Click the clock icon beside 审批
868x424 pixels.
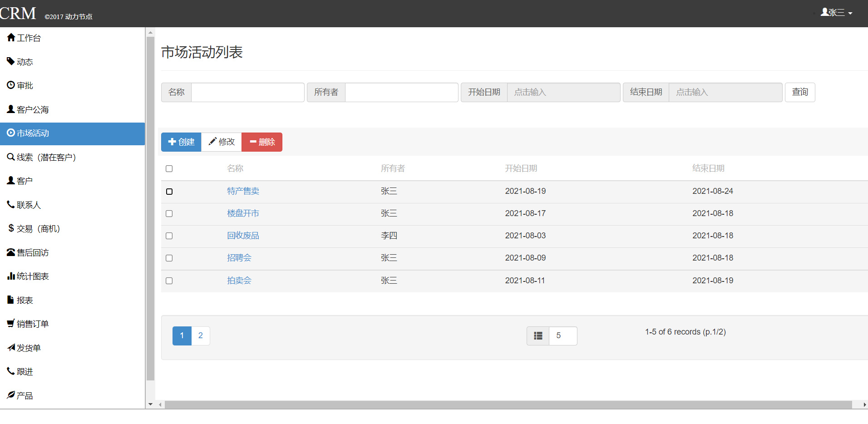(11, 85)
